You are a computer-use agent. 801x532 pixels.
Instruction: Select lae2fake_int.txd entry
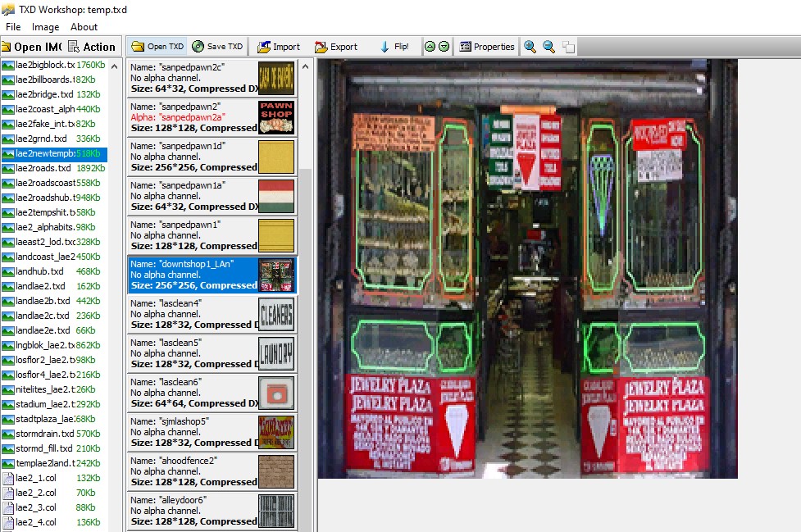pyautogui.click(x=54, y=124)
